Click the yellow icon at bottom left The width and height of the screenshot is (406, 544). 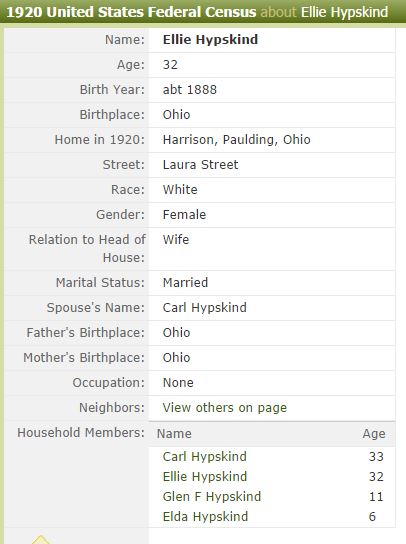[41, 539]
